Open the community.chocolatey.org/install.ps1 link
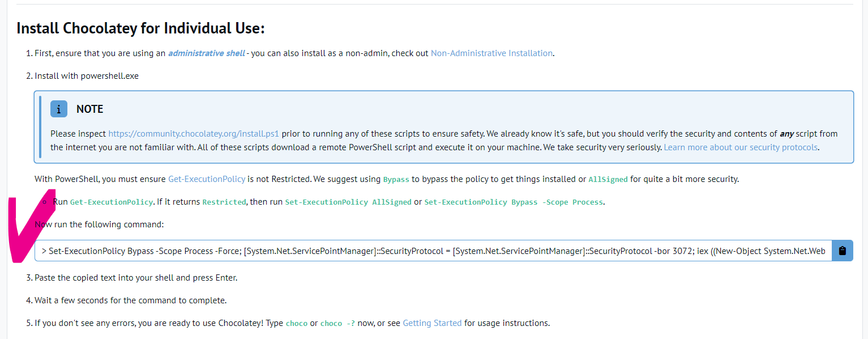 pos(194,134)
